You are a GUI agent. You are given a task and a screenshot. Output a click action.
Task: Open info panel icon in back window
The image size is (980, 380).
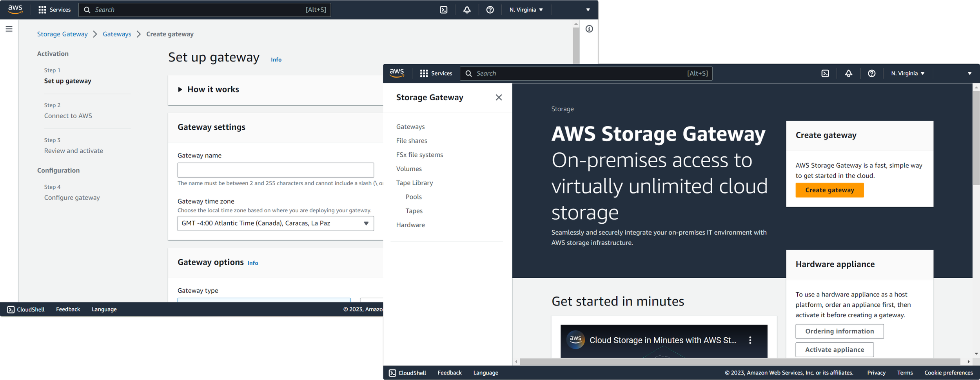[x=589, y=29]
